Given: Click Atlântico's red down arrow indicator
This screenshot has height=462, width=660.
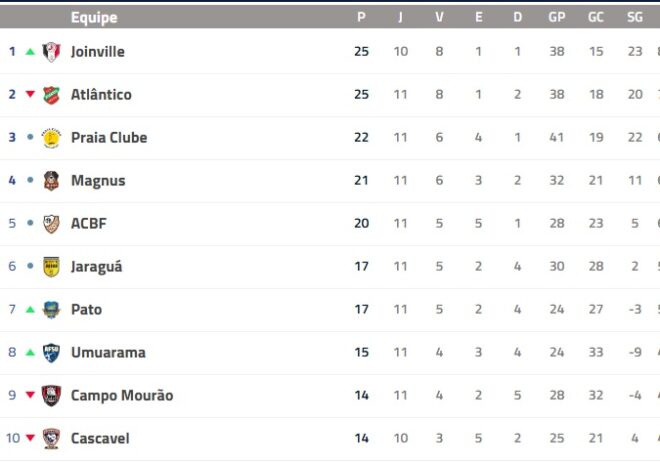Looking at the screenshot, I should 30,94.
